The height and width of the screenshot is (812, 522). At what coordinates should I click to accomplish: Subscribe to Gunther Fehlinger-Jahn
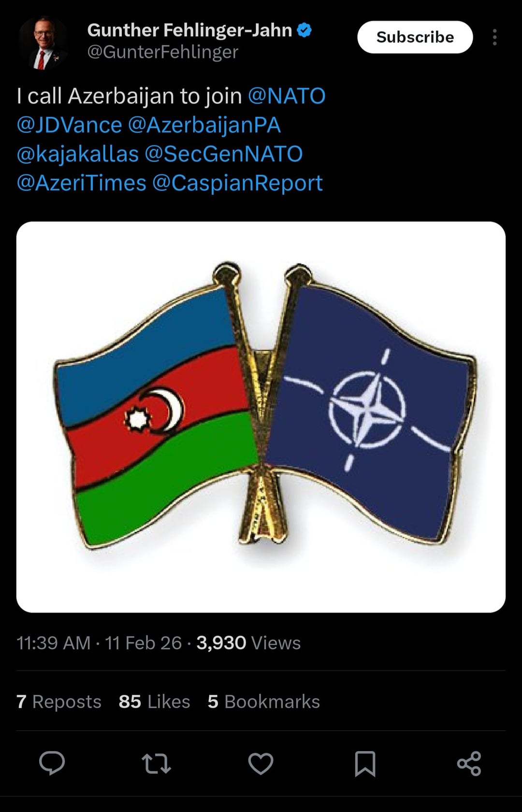(415, 37)
